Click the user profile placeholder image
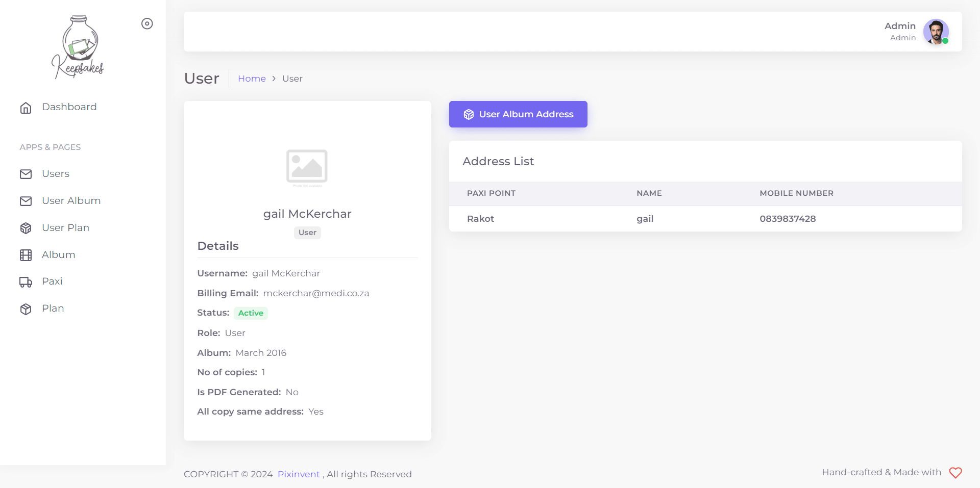This screenshot has height=488, width=980. pos(307,167)
